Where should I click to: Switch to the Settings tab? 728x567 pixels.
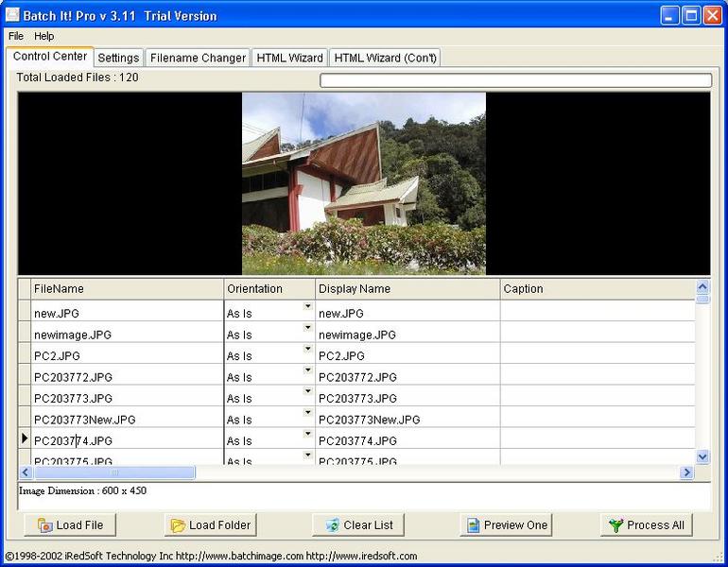coord(118,58)
